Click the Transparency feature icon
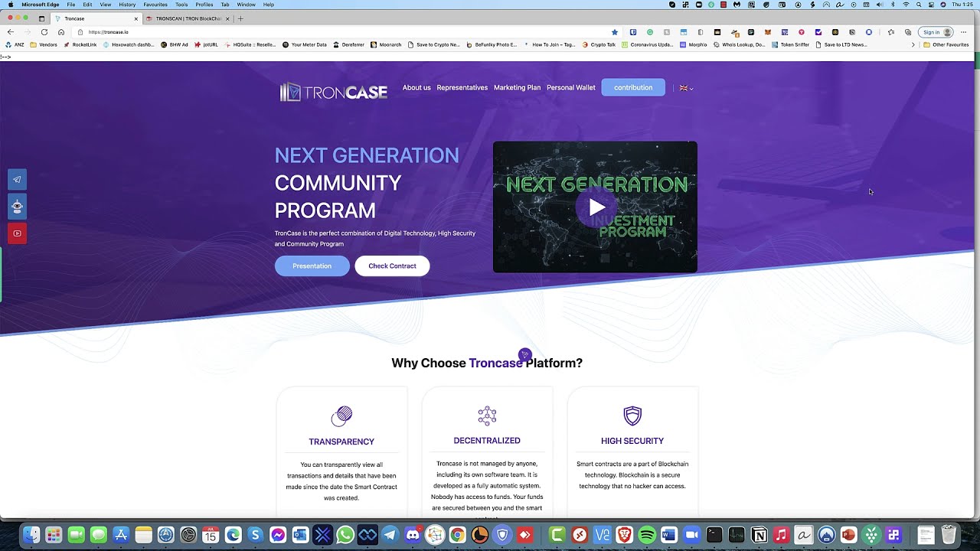 tap(341, 416)
